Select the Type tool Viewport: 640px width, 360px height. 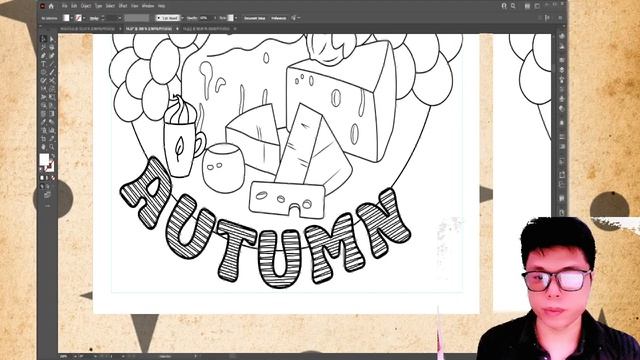[x=44, y=63]
